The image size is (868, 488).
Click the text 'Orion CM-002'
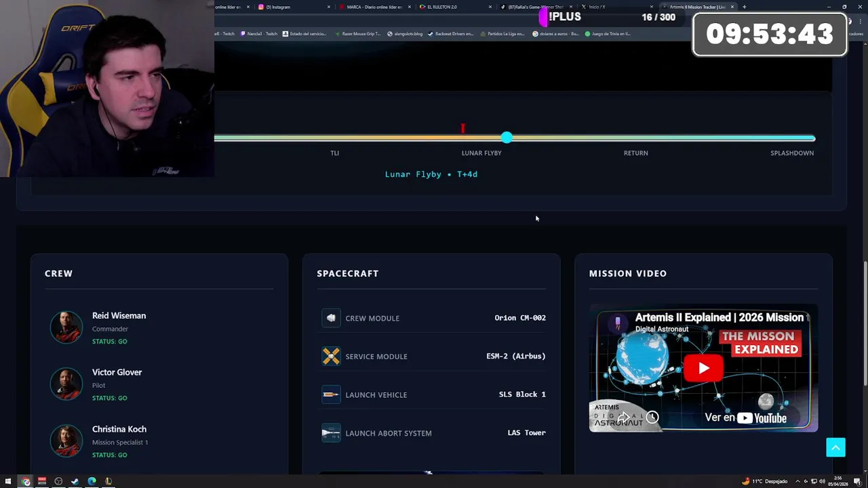[x=520, y=318]
